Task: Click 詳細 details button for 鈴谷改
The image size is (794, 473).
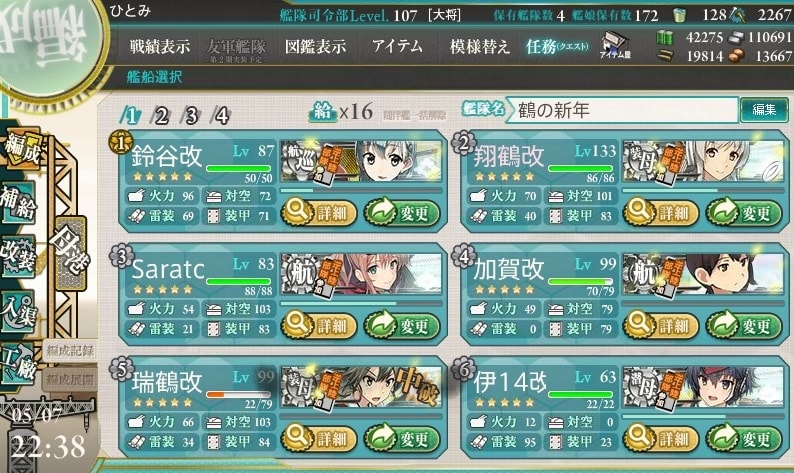Action: coord(318,213)
